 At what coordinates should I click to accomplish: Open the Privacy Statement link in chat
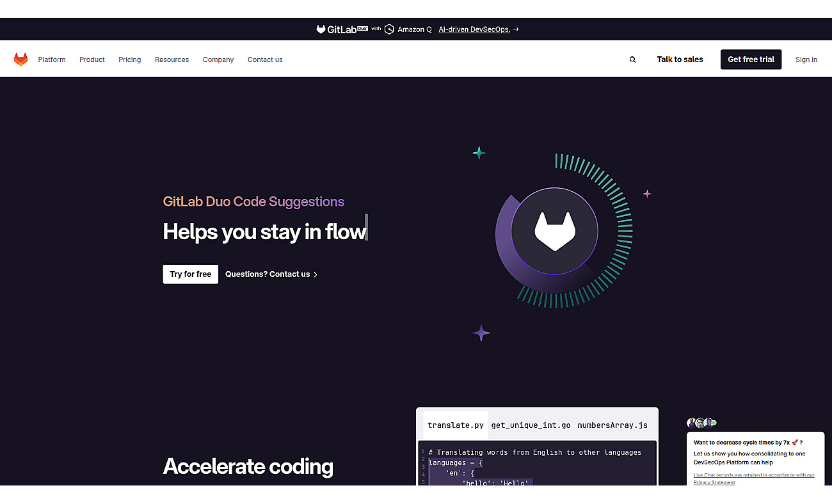[714, 482]
